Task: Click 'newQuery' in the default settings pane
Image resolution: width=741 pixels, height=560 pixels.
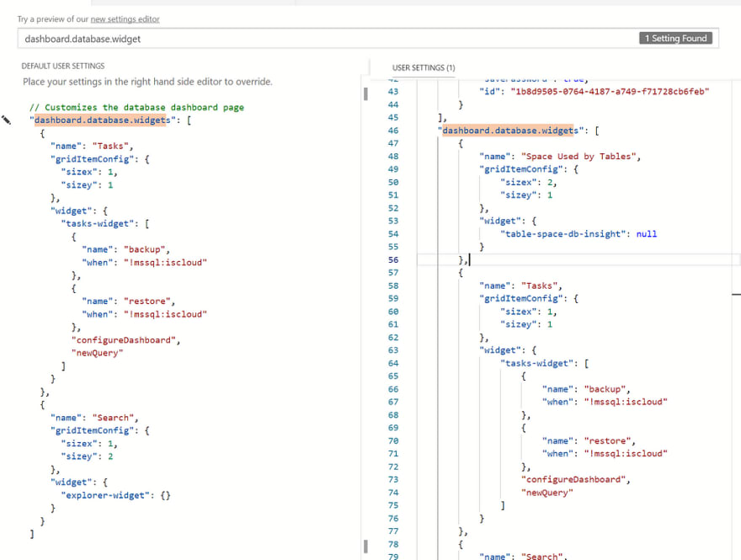Action: [97, 353]
